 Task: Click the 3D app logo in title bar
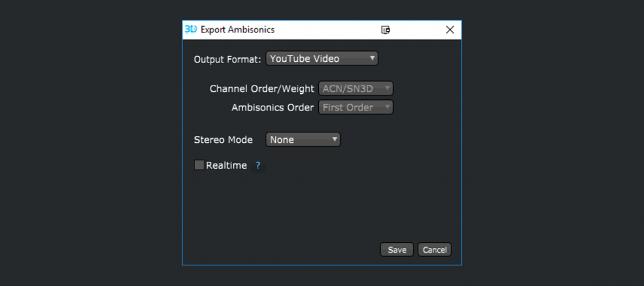point(191,29)
